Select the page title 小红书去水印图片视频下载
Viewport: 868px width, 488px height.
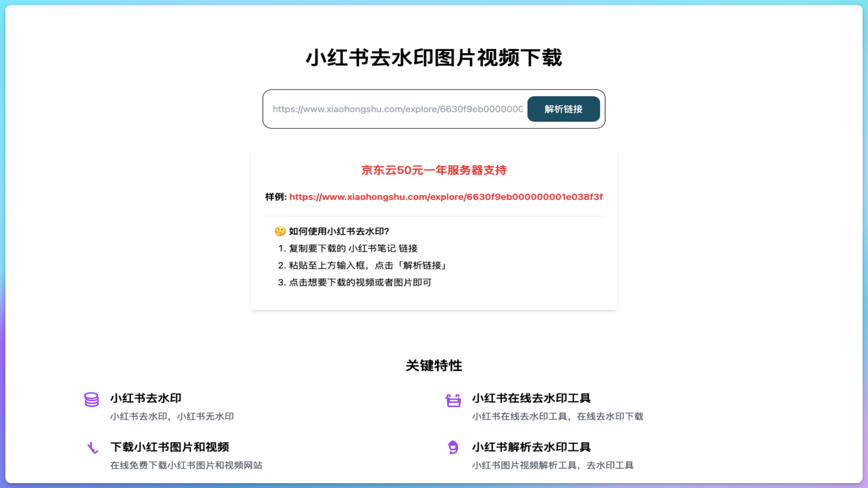tap(433, 56)
